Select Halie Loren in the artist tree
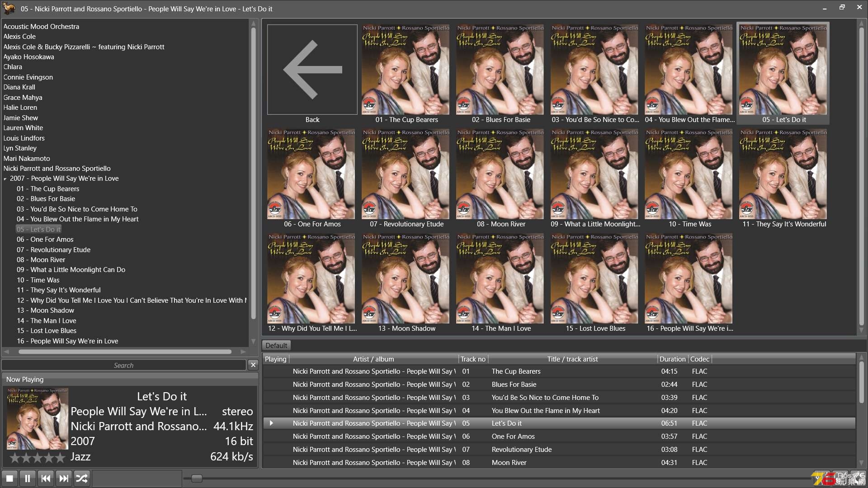Viewport: 868px width, 488px height. click(20, 108)
